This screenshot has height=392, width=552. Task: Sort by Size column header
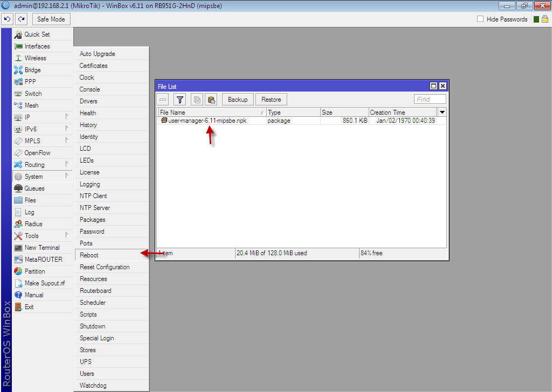tap(344, 113)
